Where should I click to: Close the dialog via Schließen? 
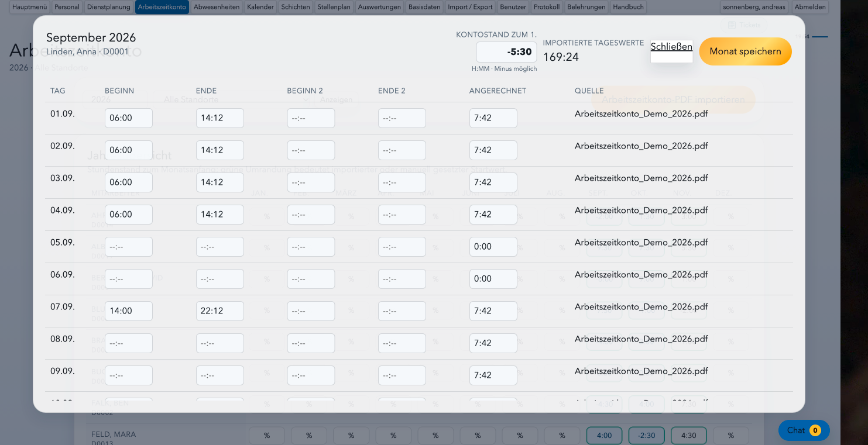pos(671,47)
